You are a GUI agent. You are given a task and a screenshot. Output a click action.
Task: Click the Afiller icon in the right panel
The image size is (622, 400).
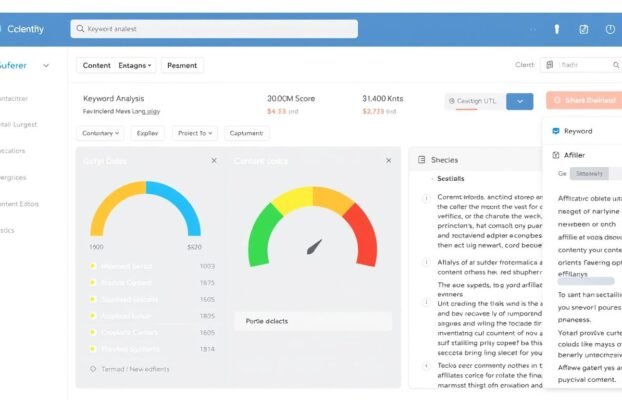(x=556, y=155)
